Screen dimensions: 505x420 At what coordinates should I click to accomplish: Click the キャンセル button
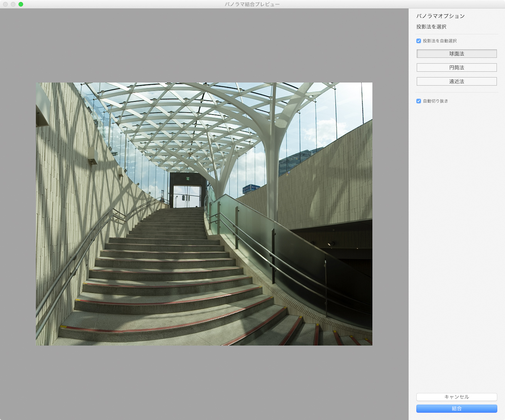pos(457,397)
